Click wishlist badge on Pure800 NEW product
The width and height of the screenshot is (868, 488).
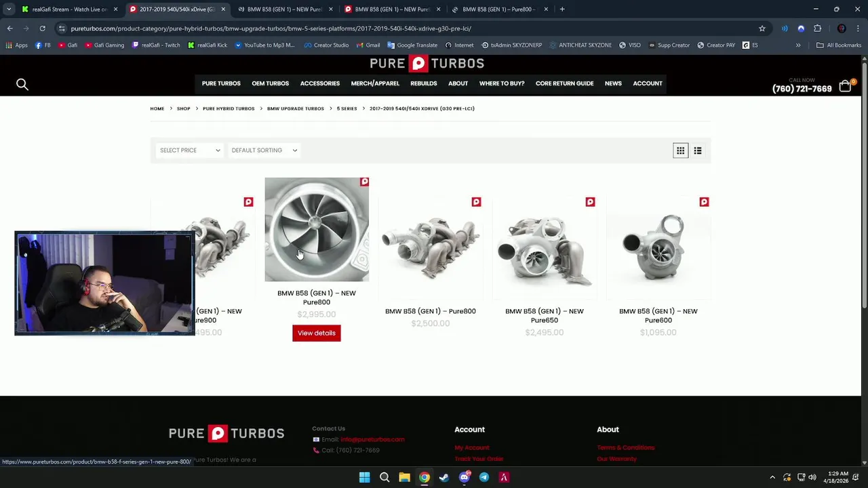(364, 182)
